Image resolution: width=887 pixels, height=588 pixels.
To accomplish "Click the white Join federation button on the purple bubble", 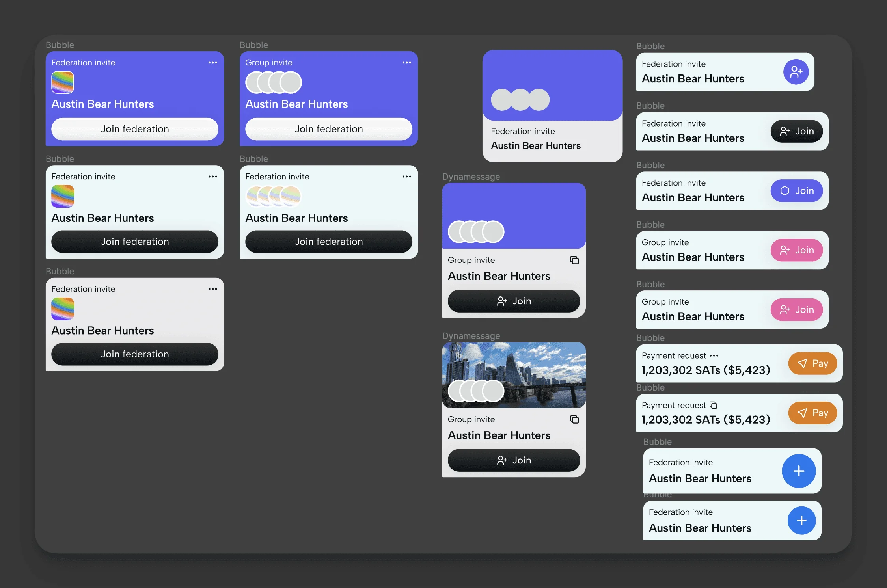I will coord(135,129).
